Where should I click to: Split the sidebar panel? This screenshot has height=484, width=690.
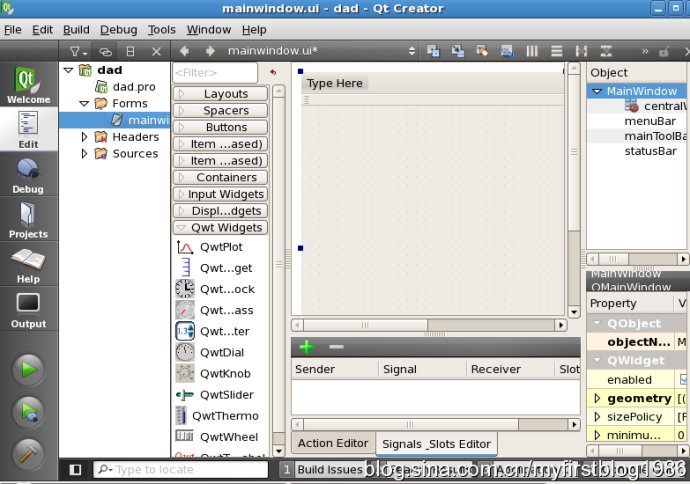pos(130,51)
